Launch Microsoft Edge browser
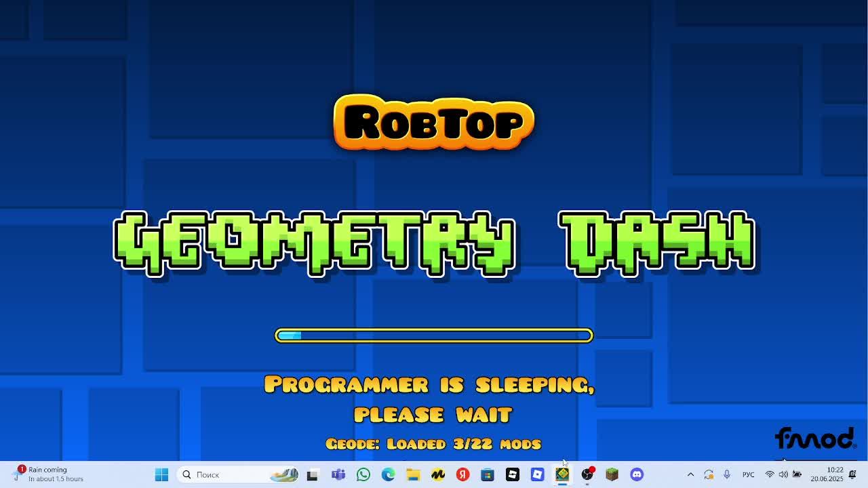The width and height of the screenshot is (868, 488). pyautogui.click(x=388, y=474)
